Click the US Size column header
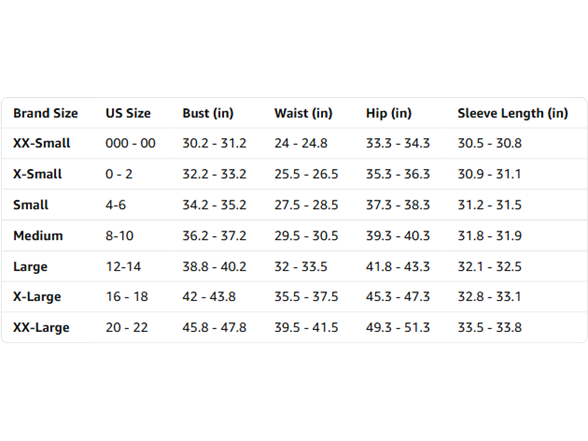The image size is (588, 441). point(128,113)
